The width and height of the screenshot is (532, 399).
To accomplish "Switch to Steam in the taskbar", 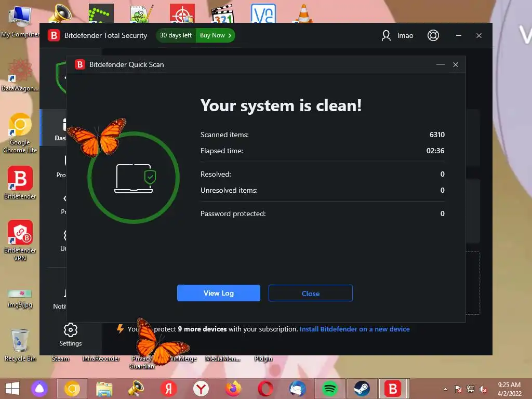I will click(362, 389).
